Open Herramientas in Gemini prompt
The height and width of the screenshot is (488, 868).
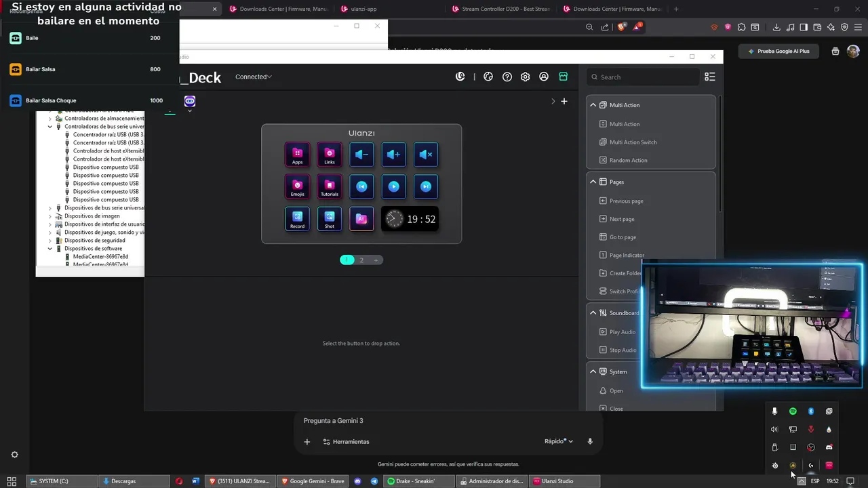click(346, 442)
